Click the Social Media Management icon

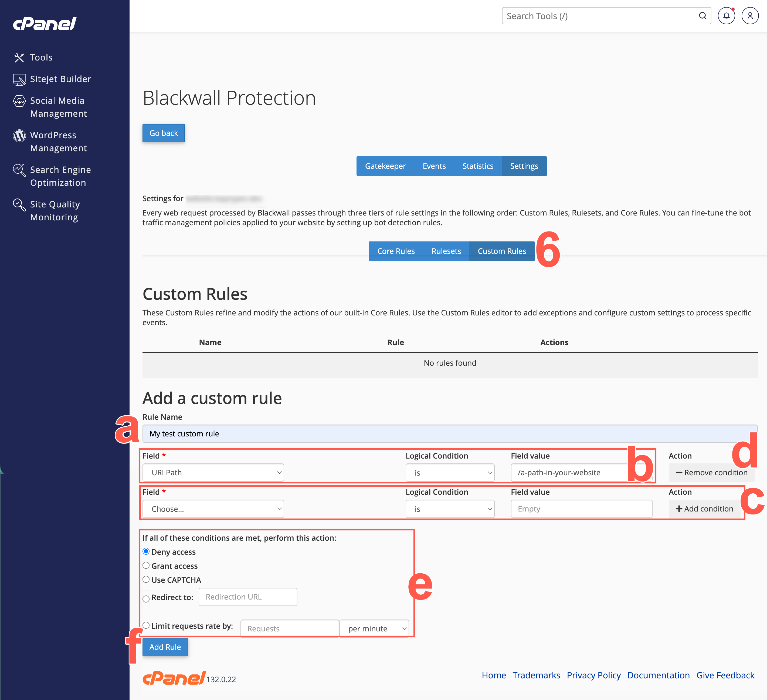pos(19,101)
